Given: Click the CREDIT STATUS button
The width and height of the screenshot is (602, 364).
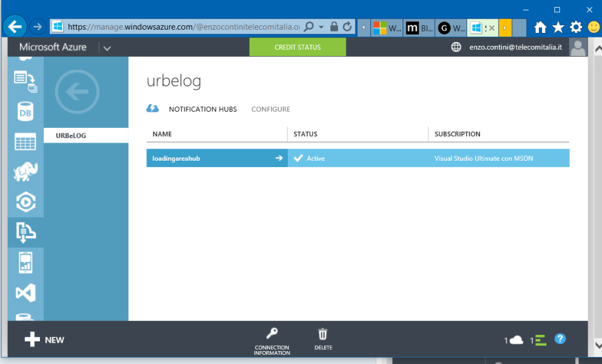Looking at the screenshot, I should pyautogui.click(x=297, y=47).
